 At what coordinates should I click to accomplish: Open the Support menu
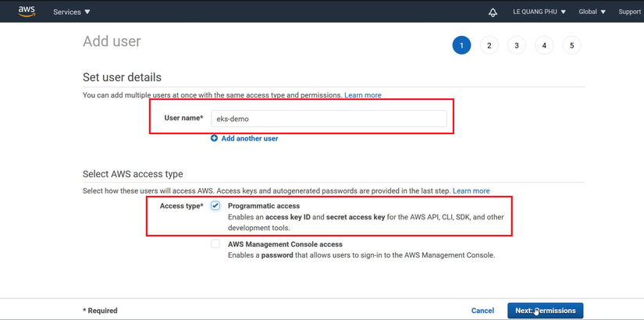629,12
